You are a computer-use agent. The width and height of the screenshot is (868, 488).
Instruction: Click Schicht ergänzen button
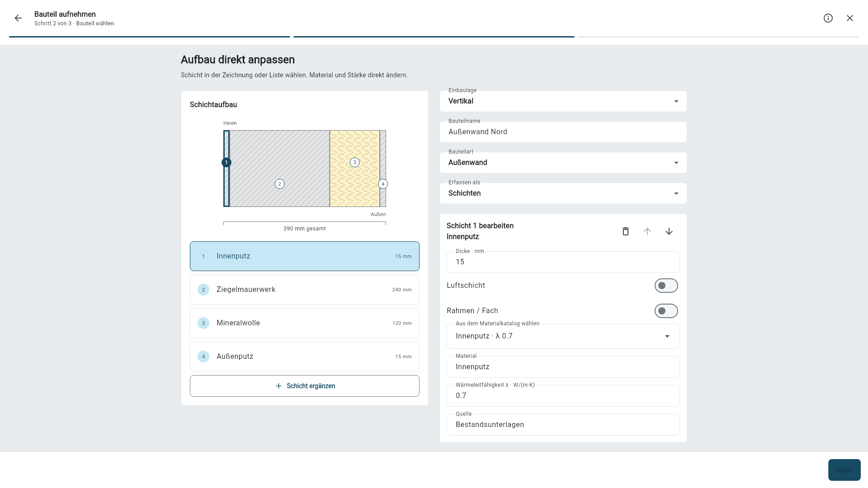tap(305, 386)
